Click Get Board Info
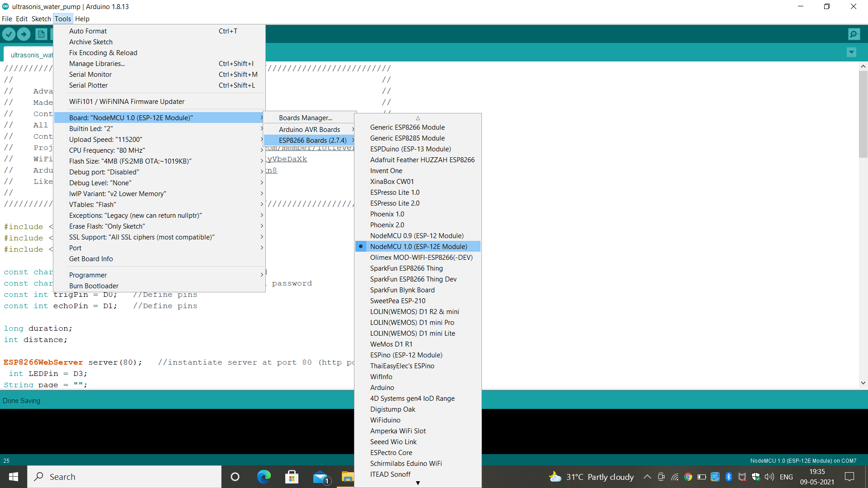 click(159, 258)
